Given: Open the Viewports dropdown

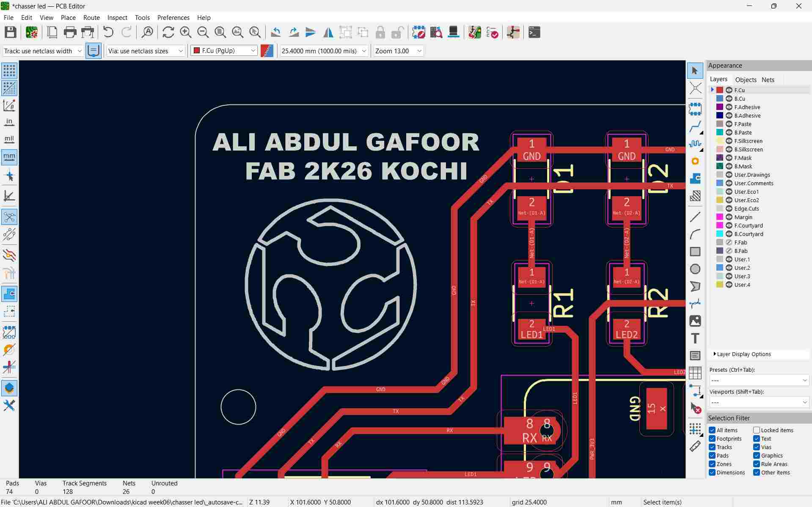Looking at the screenshot, I should pyautogui.click(x=759, y=402).
